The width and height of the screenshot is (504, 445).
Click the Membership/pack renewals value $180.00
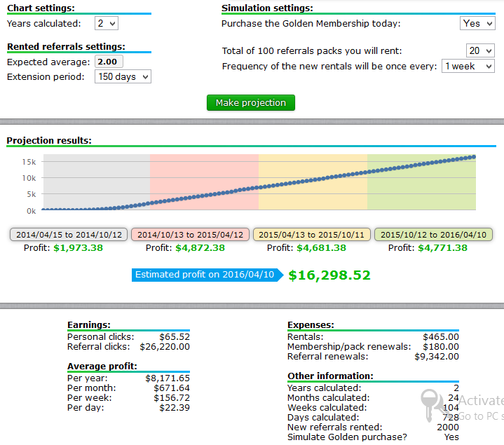coord(441,347)
